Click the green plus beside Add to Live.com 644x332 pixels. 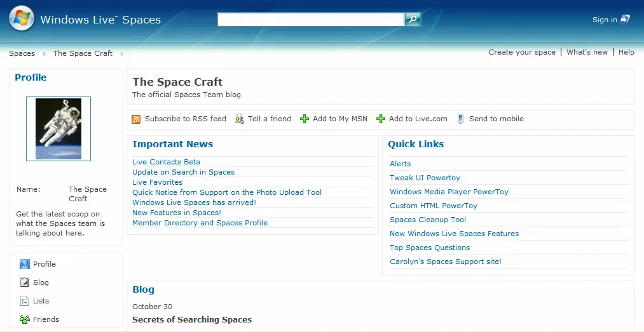381,119
